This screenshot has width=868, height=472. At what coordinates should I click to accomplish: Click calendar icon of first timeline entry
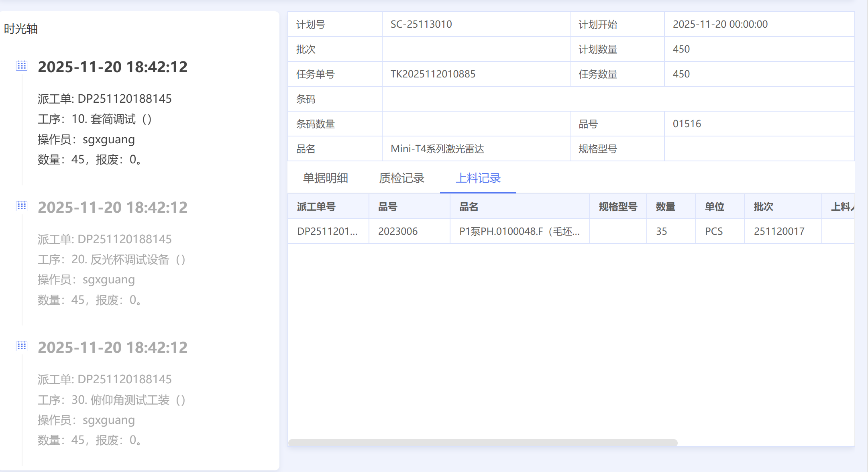[x=22, y=65]
